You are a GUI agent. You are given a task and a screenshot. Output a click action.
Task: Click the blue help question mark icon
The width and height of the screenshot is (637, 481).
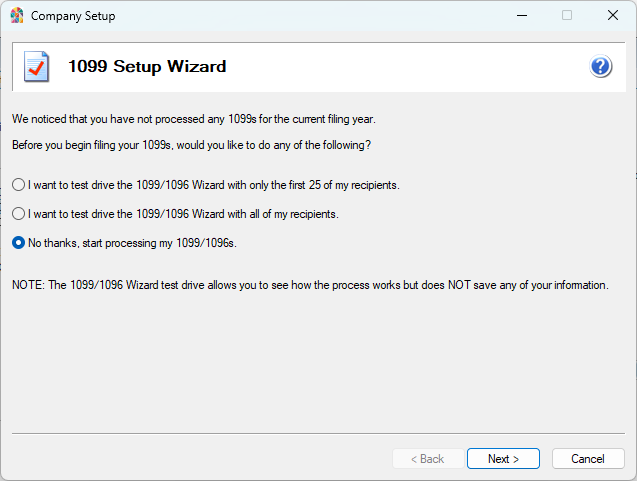coord(600,67)
